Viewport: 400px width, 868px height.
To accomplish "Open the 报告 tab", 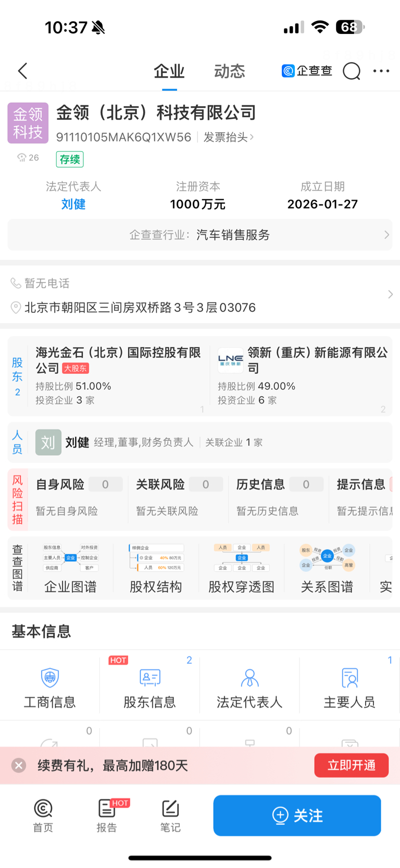I will 107,816.
